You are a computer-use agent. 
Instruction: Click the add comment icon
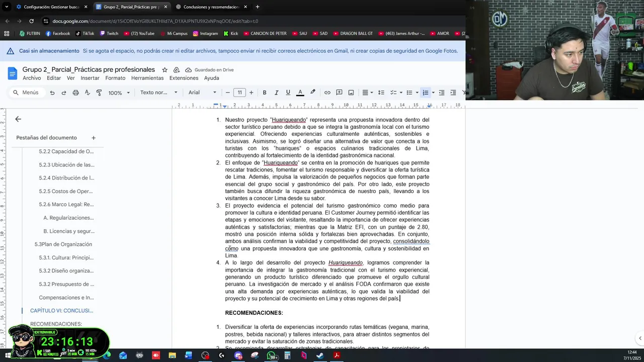pos(339,93)
